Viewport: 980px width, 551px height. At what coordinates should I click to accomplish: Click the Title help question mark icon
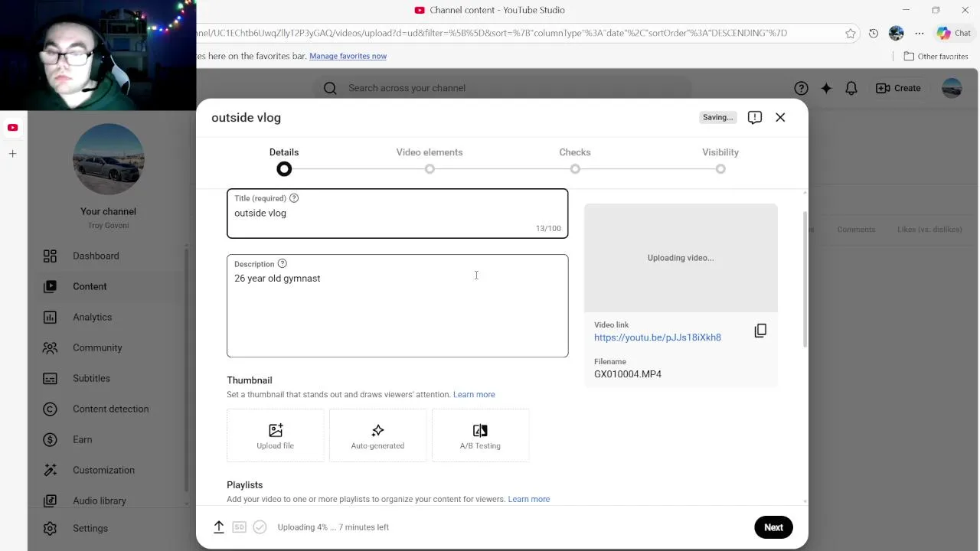pyautogui.click(x=294, y=198)
